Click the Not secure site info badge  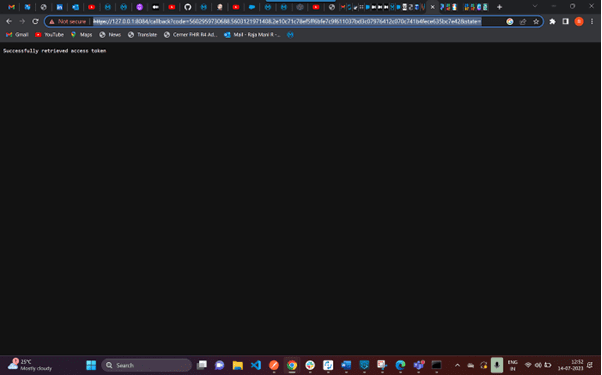pyautogui.click(x=68, y=21)
